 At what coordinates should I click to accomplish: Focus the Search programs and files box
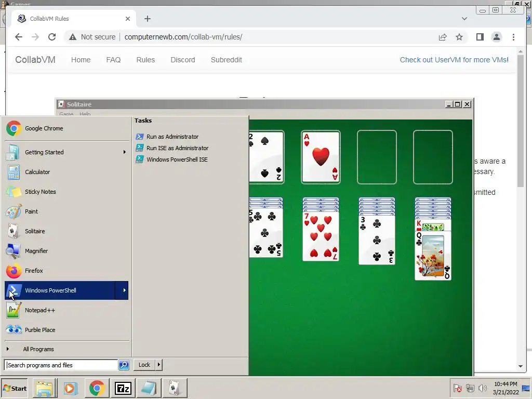61,365
